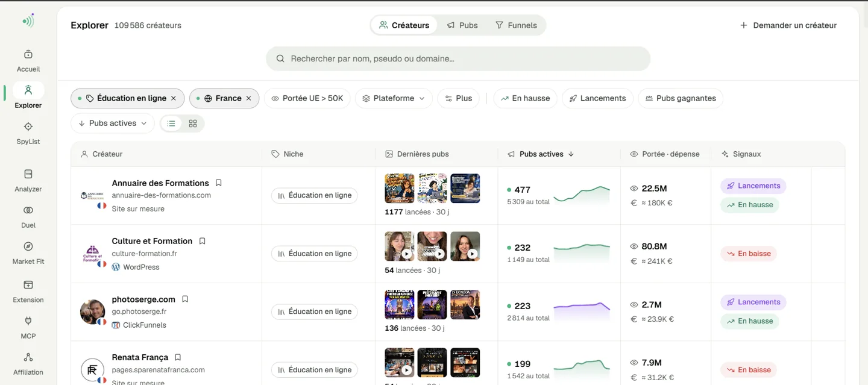Click Éducation en ligne niche tag for photoserge.com
The height and width of the screenshot is (385, 868).
(x=315, y=311)
